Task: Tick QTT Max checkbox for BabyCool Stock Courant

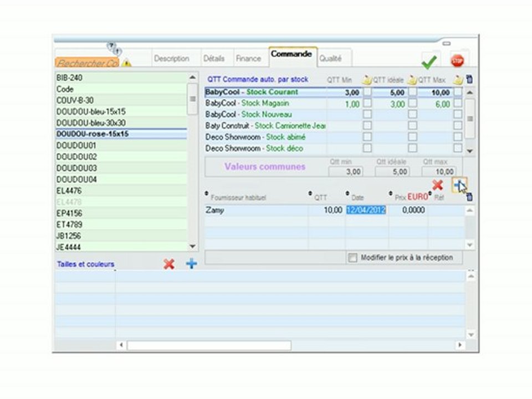Action: 458,92
